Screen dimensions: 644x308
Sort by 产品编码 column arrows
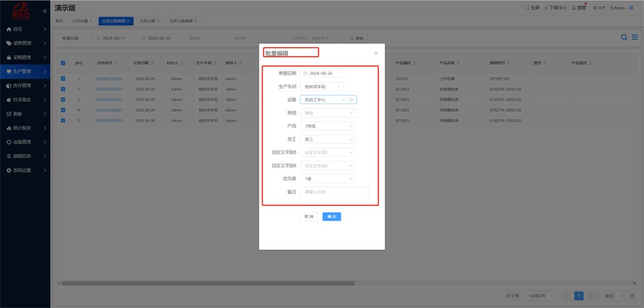[x=414, y=63]
